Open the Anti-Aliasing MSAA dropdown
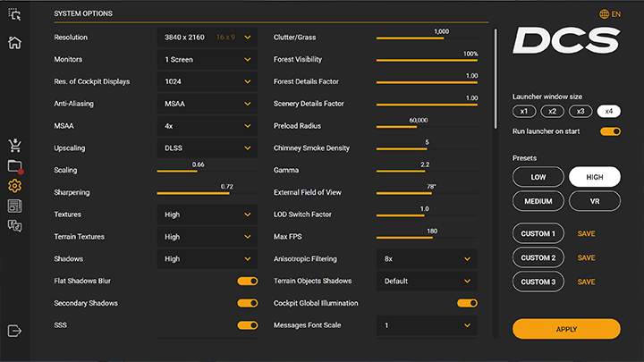 click(207, 104)
